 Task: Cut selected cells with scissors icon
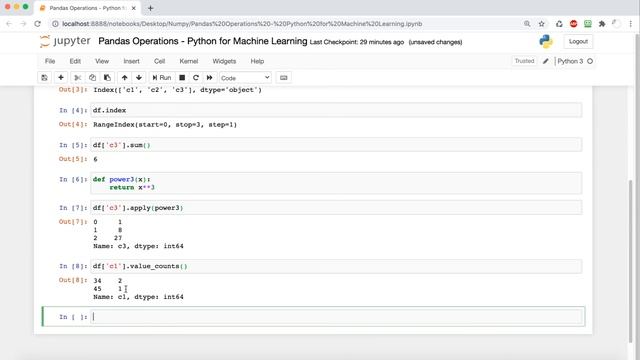78,78
